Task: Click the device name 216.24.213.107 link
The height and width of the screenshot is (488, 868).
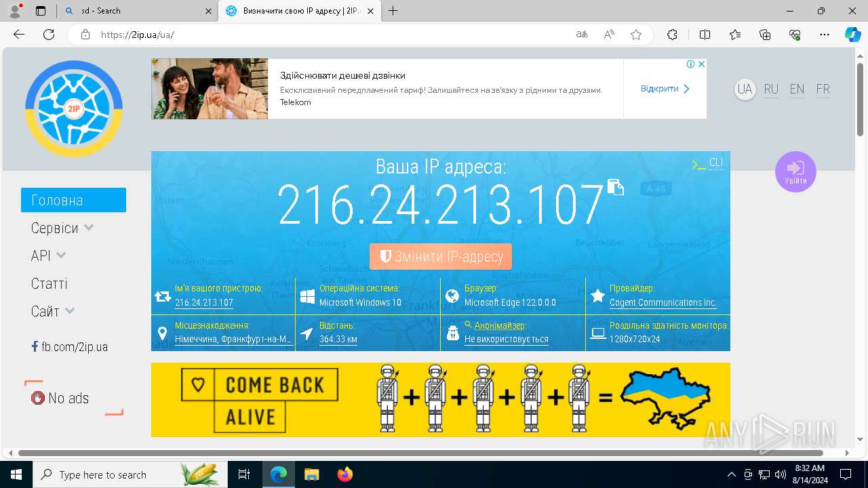Action: click(204, 303)
